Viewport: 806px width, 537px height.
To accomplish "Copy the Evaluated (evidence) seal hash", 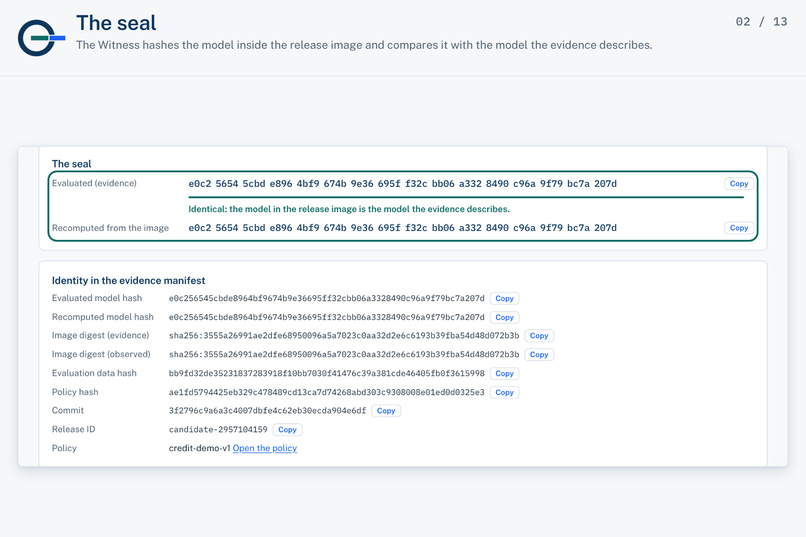I will pyautogui.click(x=739, y=183).
